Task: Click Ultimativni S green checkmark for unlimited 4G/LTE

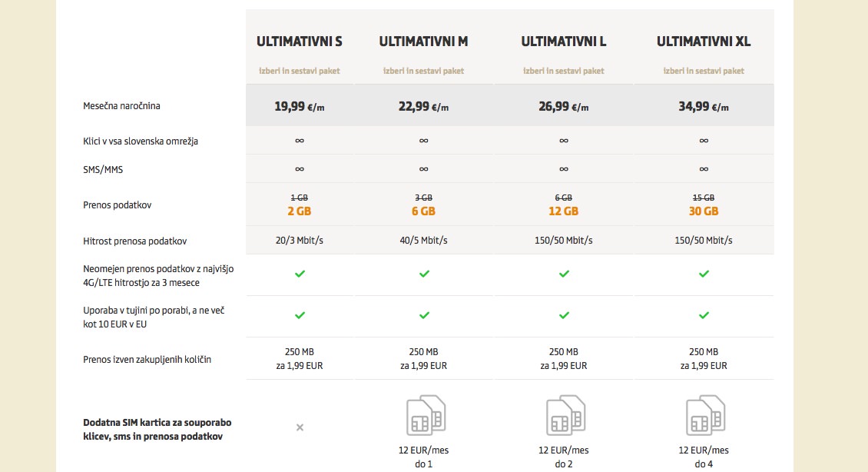Action: (x=300, y=274)
